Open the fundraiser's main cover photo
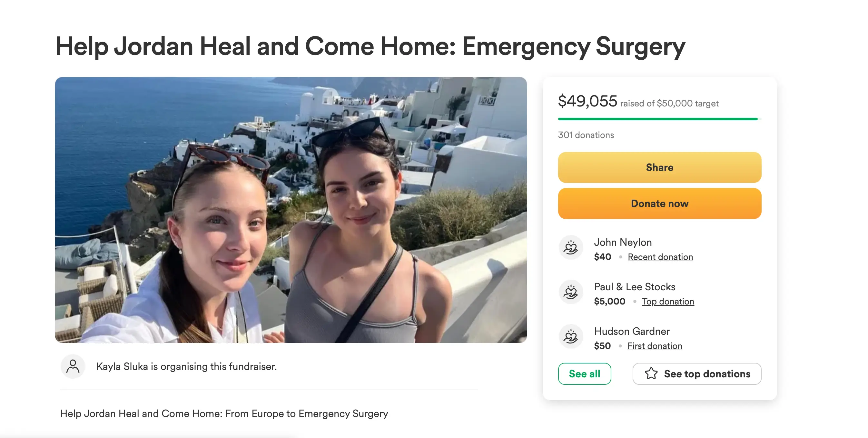This screenshot has width=868, height=438. click(291, 210)
